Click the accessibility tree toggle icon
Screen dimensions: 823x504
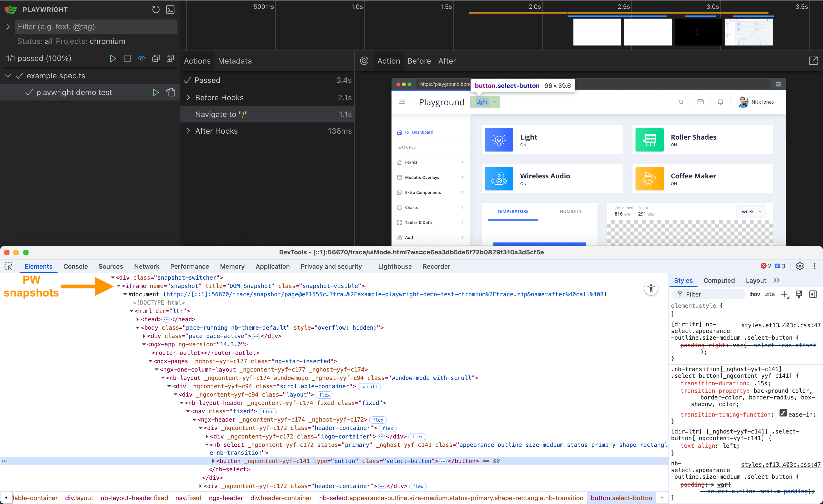651,289
